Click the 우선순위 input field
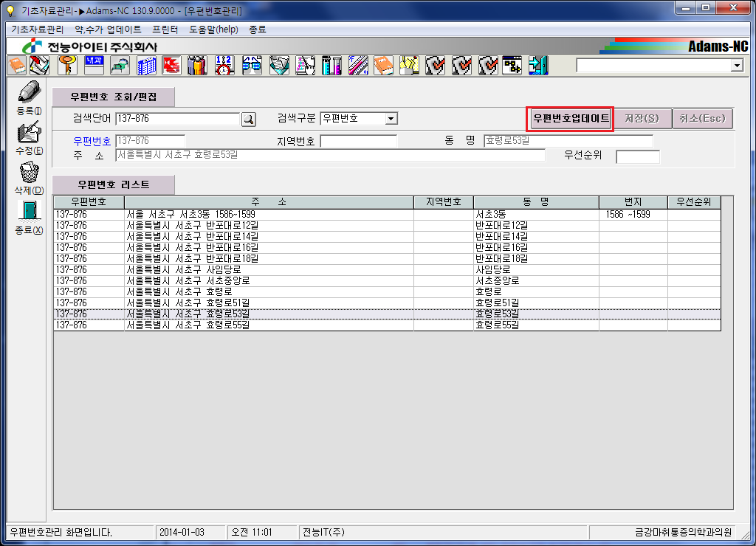This screenshot has width=756, height=546. (637, 156)
